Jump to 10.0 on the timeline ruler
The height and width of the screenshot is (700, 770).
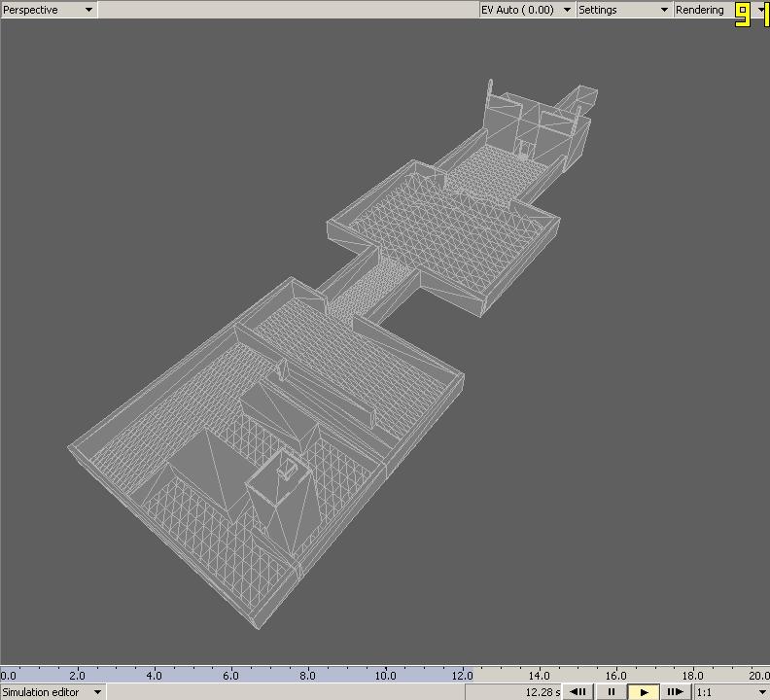click(386, 676)
